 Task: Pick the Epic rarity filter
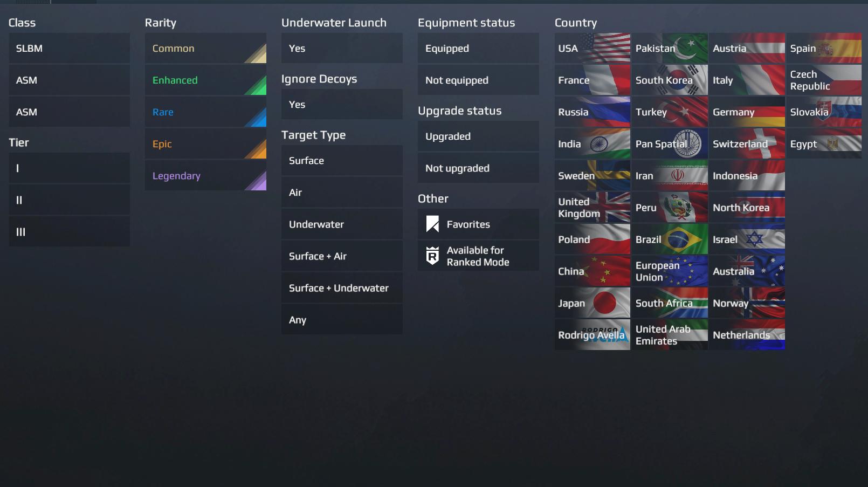tap(205, 143)
